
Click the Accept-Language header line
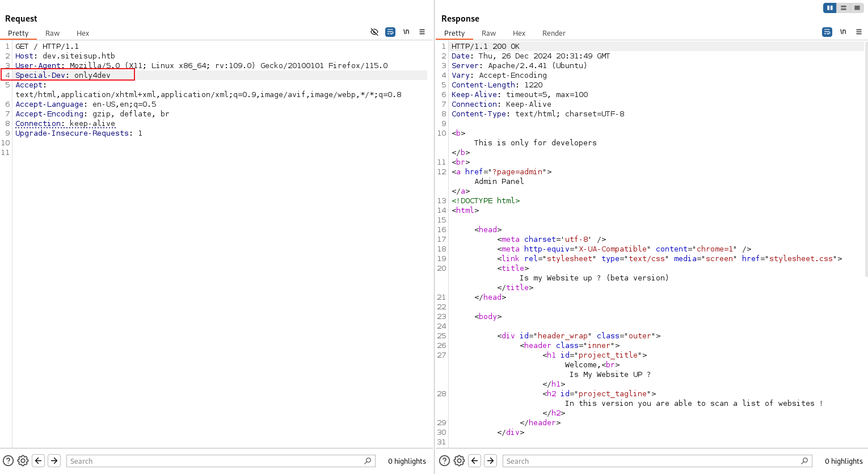tap(86, 104)
